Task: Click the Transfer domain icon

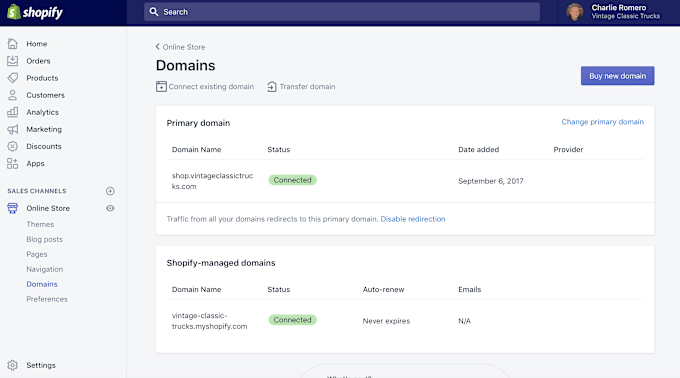Action: (x=271, y=86)
